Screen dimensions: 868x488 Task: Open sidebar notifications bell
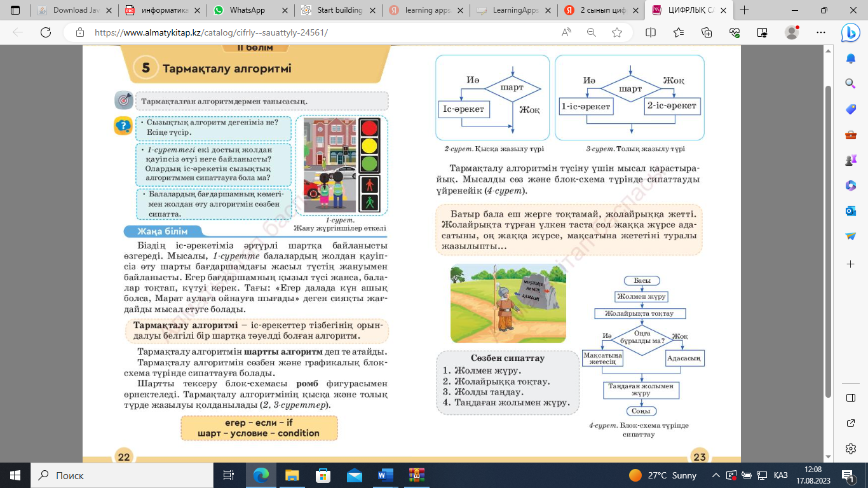850,58
